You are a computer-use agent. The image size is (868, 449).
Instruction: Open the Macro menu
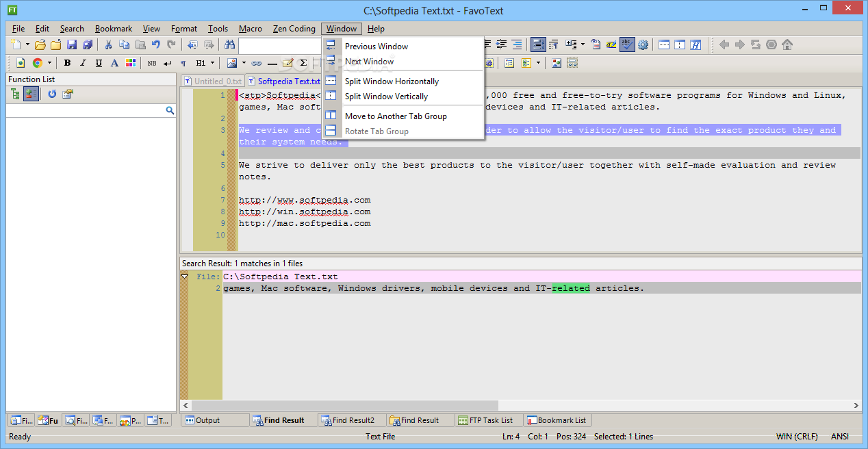(251, 29)
